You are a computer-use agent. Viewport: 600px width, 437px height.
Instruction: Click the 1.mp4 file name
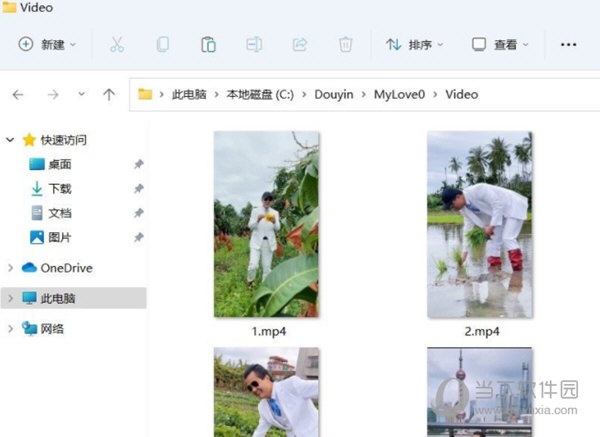point(269,331)
